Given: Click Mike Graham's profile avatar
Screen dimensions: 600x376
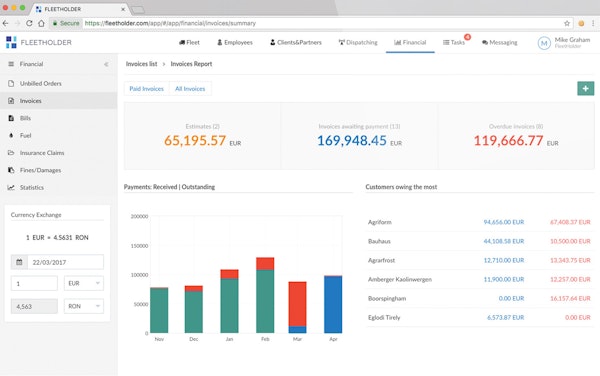Looking at the screenshot, I should point(544,43).
